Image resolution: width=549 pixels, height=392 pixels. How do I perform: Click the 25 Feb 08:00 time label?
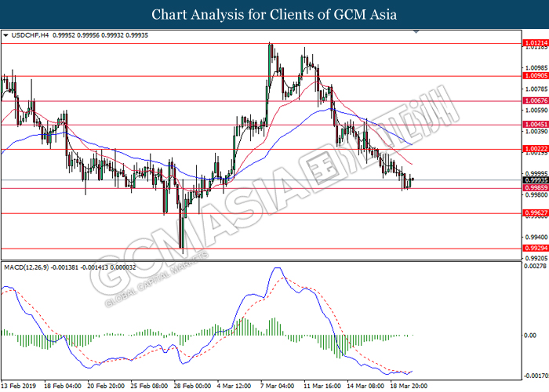point(149,386)
